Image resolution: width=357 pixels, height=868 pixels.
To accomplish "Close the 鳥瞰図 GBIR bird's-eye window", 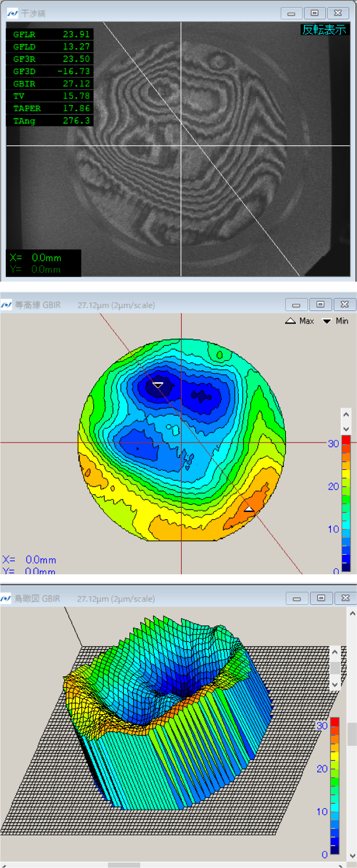I will tap(345, 598).
